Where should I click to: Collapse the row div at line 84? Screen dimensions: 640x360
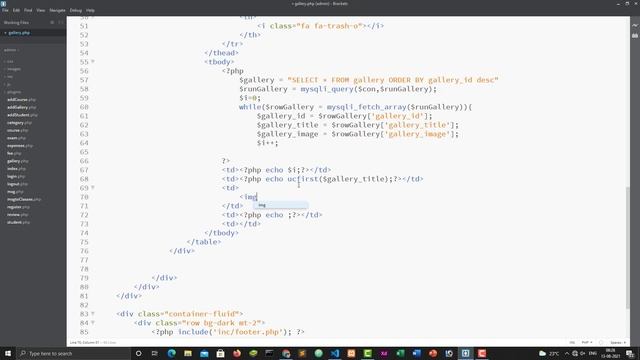(93, 323)
